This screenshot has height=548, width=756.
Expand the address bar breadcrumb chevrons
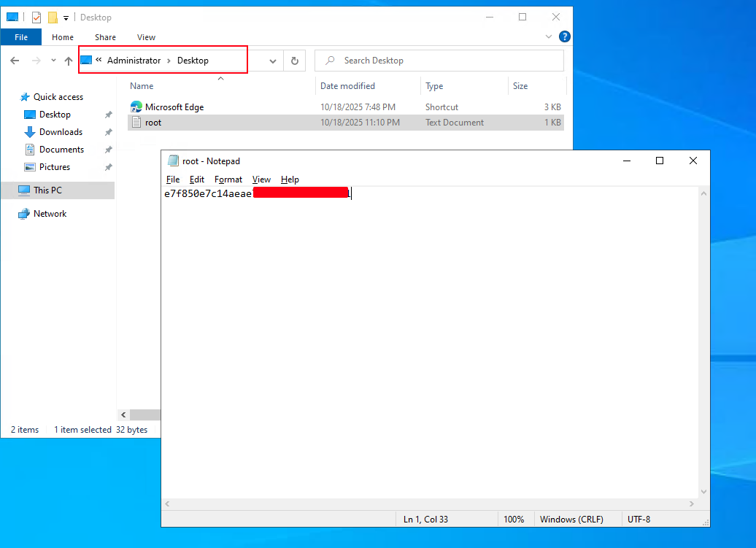point(99,60)
